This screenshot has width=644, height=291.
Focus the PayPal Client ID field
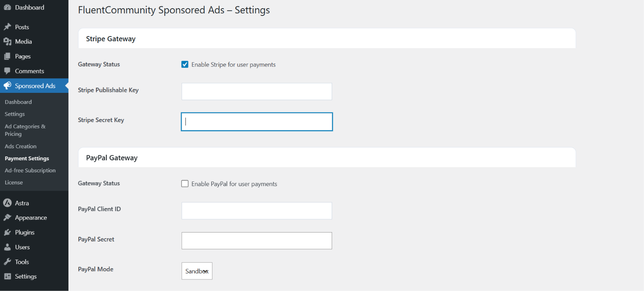pyautogui.click(x=257, y=211)
